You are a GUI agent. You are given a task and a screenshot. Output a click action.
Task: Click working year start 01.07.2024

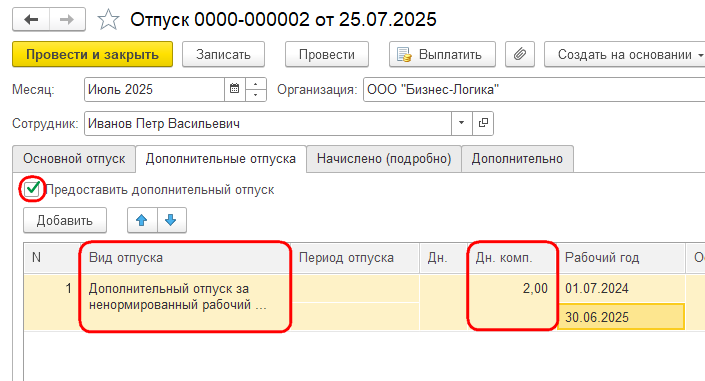621,289
